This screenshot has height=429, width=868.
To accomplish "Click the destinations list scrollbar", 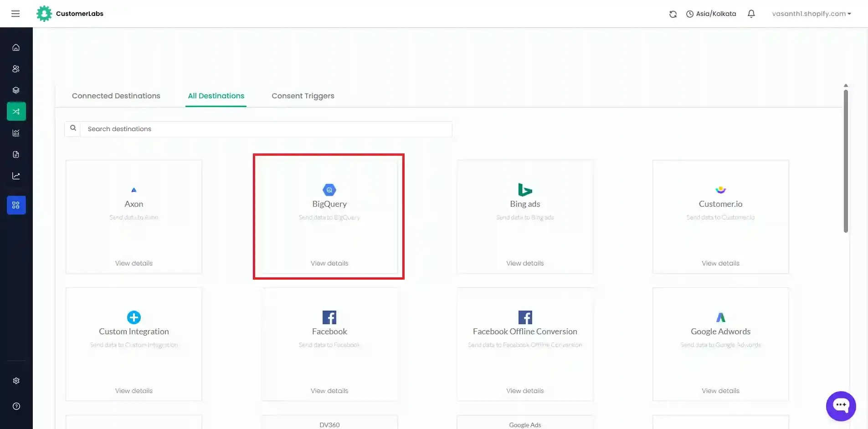I will click(846, 160).
